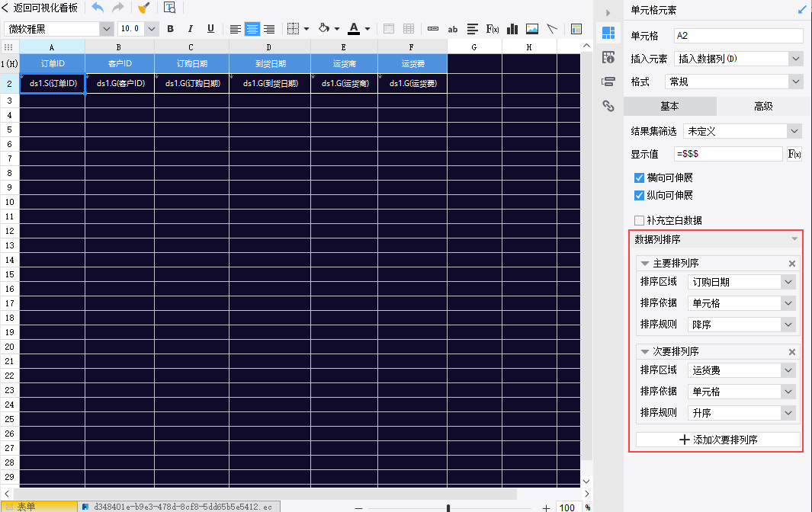Viewport: 812px width, 512px height.
Task: Toggle italic formatting
Action: [190, 29]
